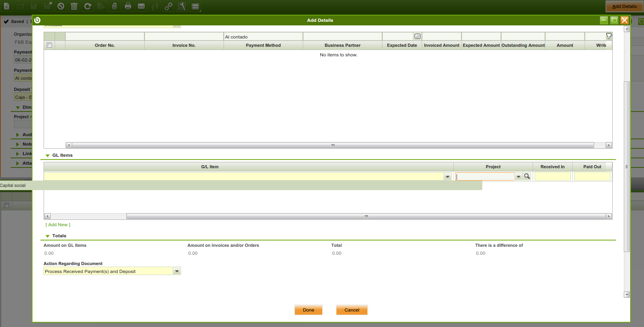Click the email envelope icon
Screen dimensions: 644x327
141,6
